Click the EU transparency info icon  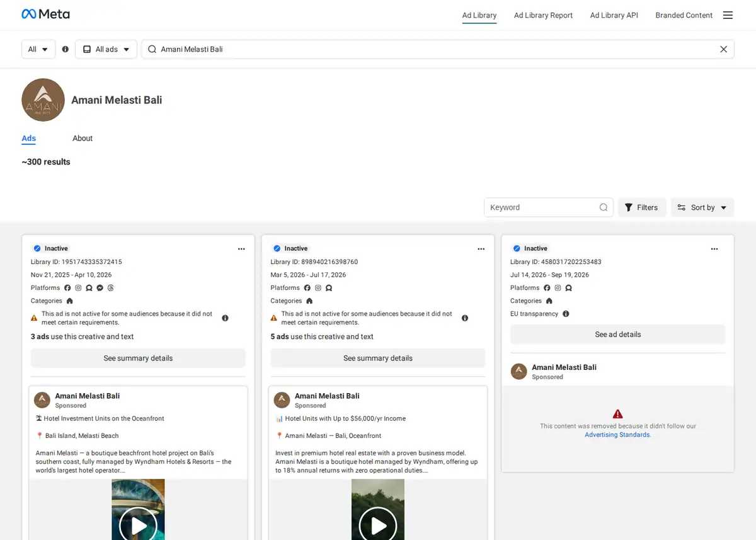point(566,314)
